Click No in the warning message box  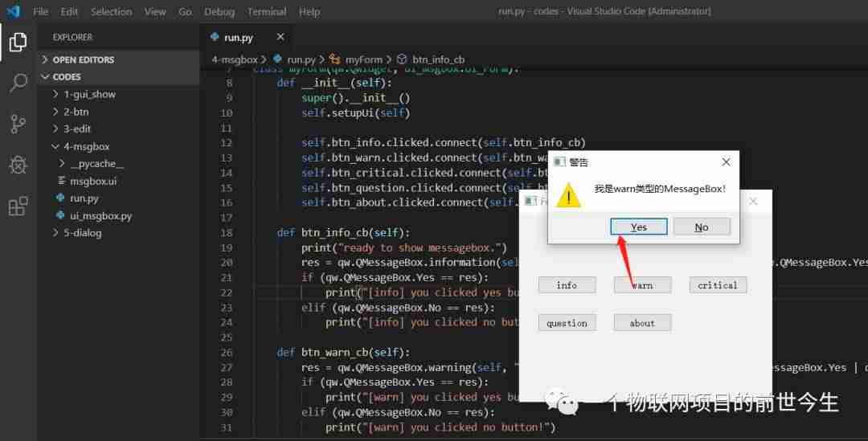(x=702, y=227)
